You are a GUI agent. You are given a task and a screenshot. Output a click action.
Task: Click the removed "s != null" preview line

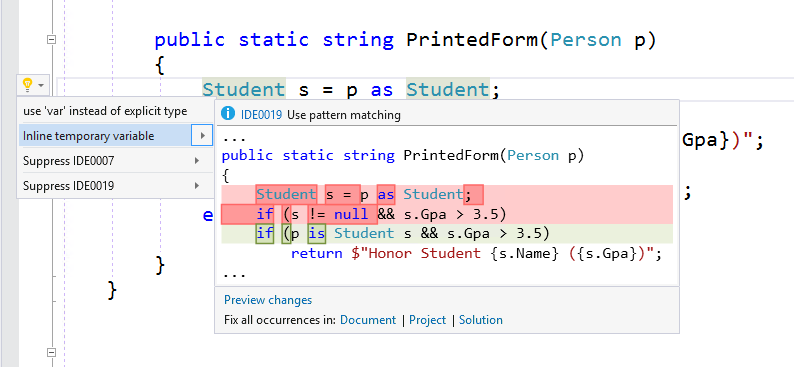tap(447, 214)
